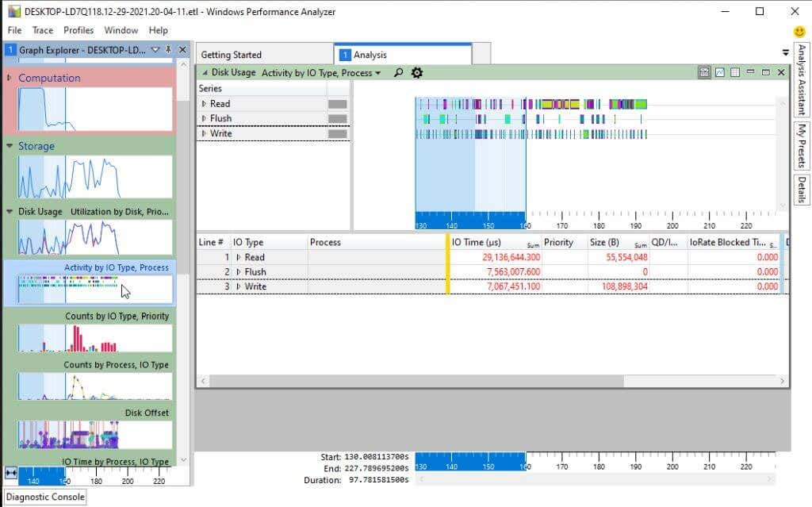Minimize the Disk Usage graph with the dash icon
The width and height of the screenshot is (812, 507).
coord(749,72)
